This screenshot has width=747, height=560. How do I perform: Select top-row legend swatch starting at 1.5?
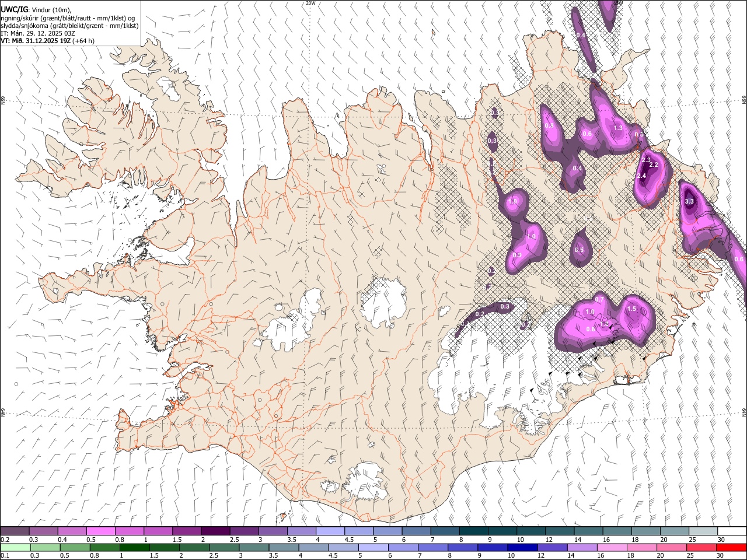pyautogui.click(x=186, y=531)
